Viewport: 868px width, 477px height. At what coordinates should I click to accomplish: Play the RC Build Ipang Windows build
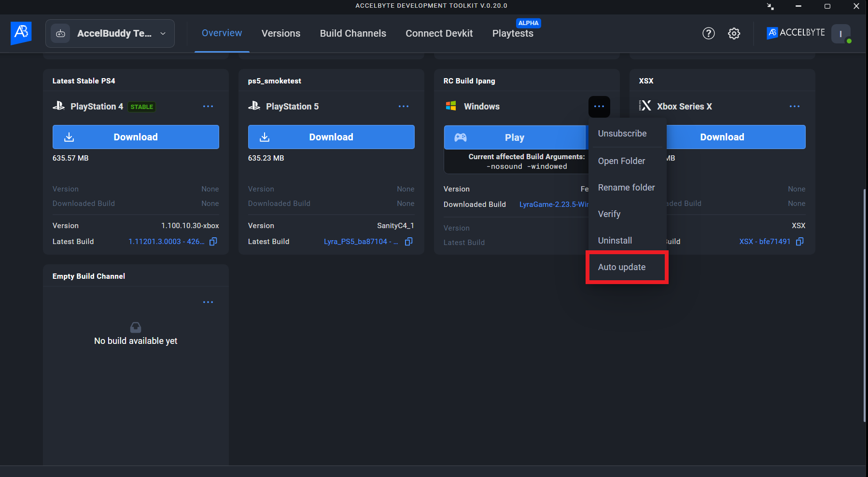pos(515,137)
